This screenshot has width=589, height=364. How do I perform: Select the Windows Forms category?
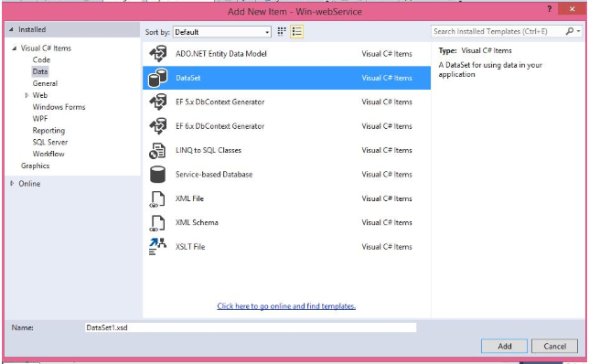click(59, 107)
